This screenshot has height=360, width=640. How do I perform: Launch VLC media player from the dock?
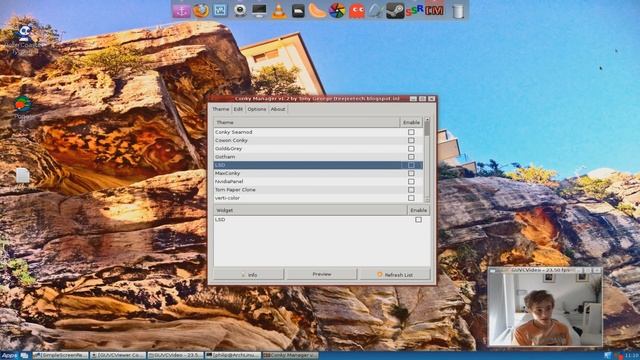click(279, 11)
